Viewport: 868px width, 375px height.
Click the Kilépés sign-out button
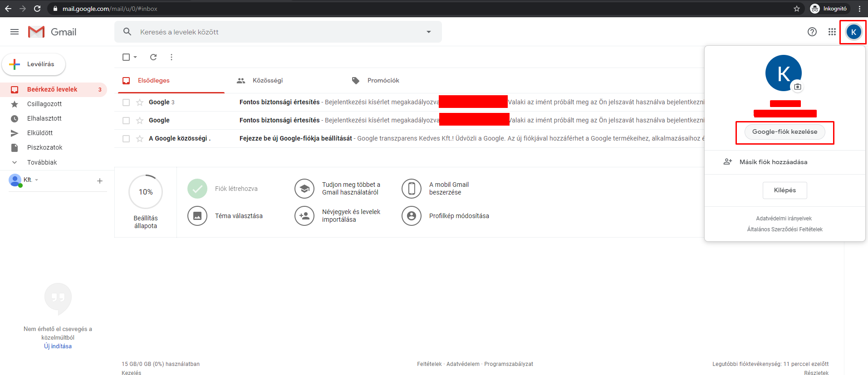tap(785, 190)
